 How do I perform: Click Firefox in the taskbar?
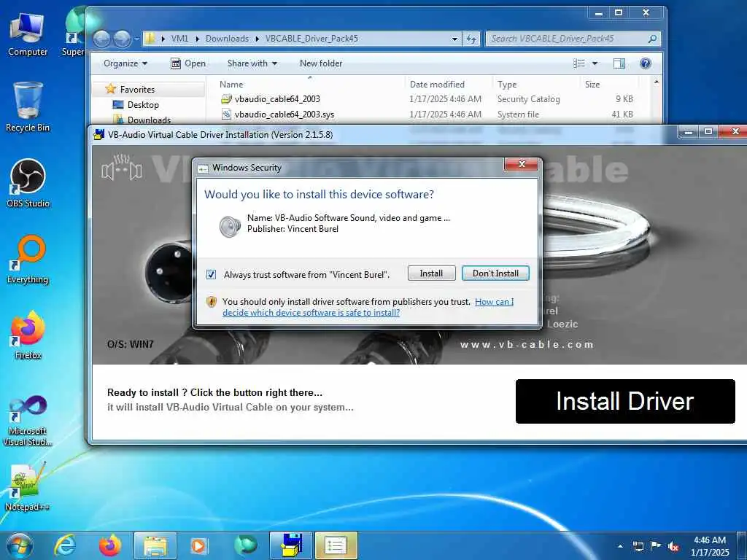(109, 545)
